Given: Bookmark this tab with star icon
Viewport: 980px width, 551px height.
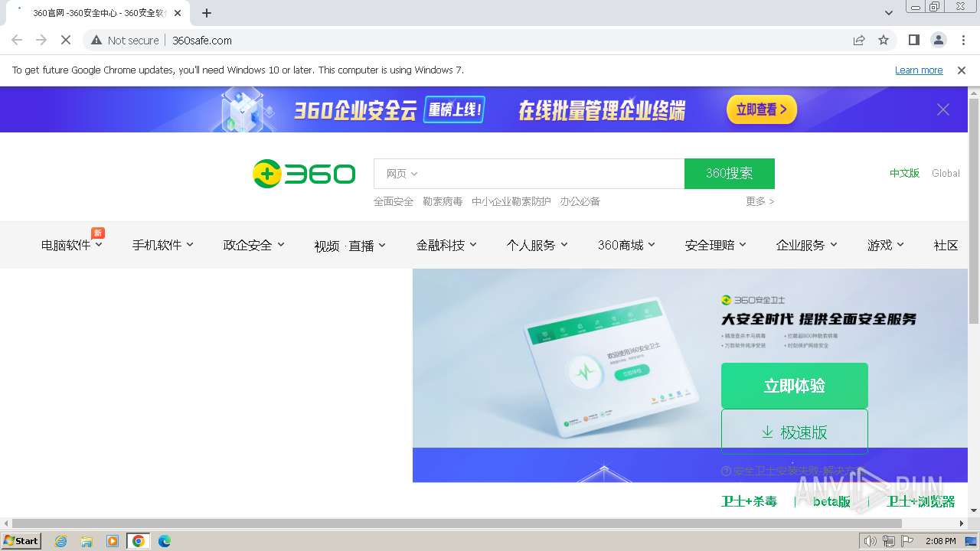Looking at the screenshot, I should click(x=884, y=40).
